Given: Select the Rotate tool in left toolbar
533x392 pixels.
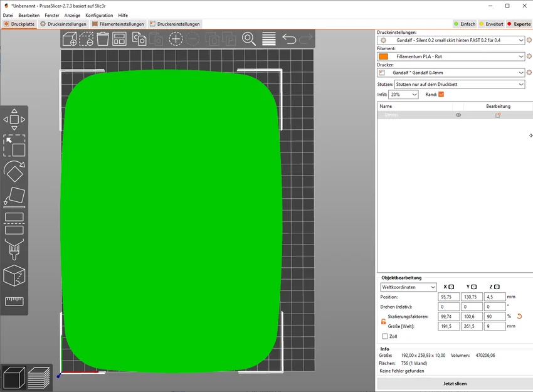Looking at the screenshot, I should point(14,171).
